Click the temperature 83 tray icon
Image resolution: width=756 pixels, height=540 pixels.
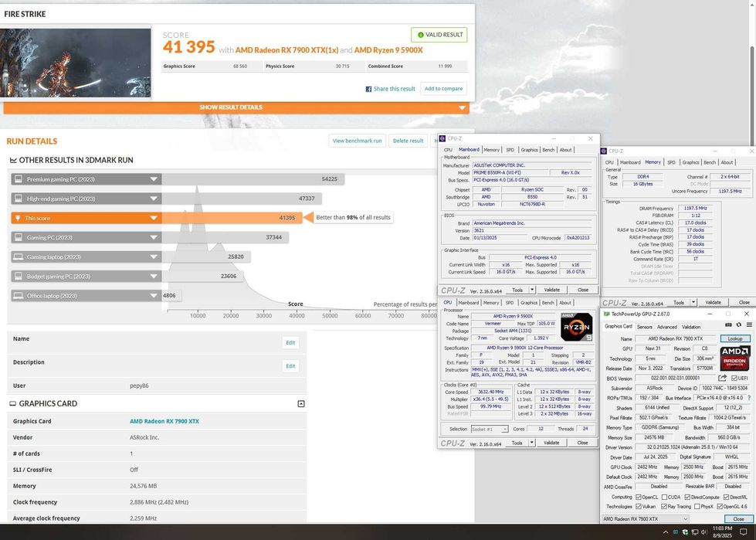(x=676, y=532)
